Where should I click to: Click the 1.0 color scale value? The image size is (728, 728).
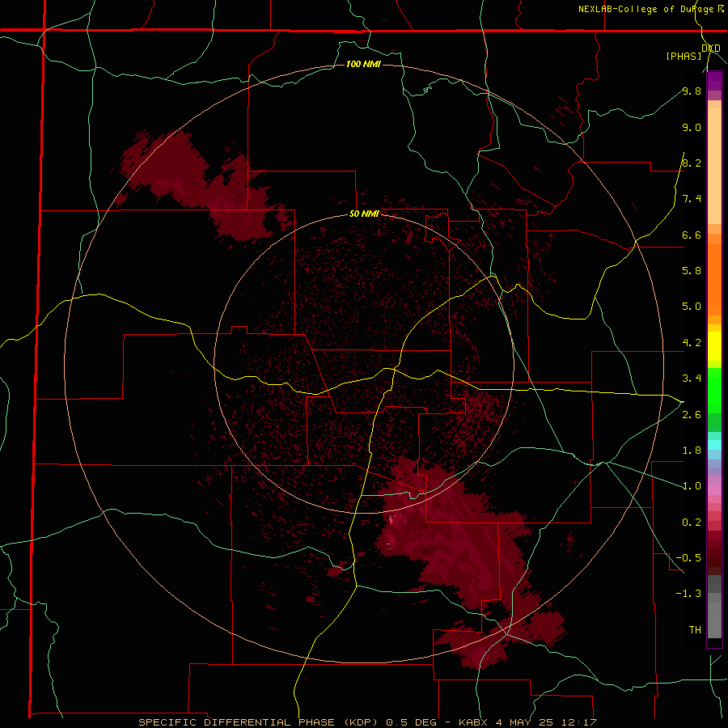point(692,486)
